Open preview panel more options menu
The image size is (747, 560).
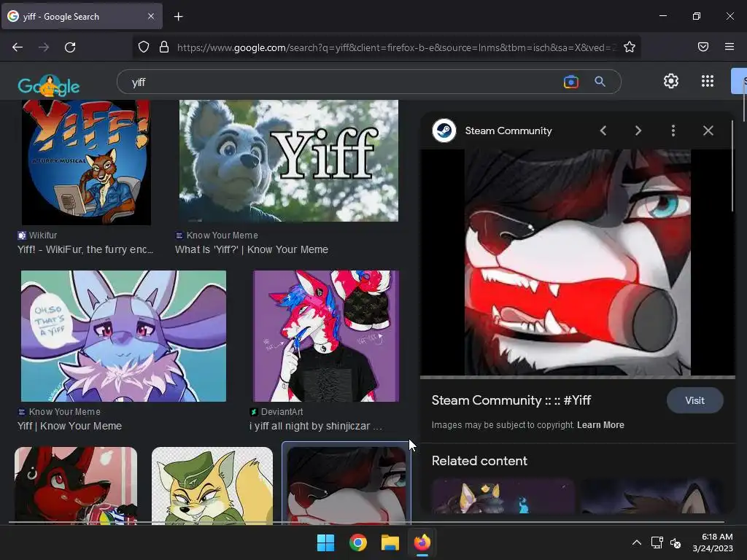[673, 131]
